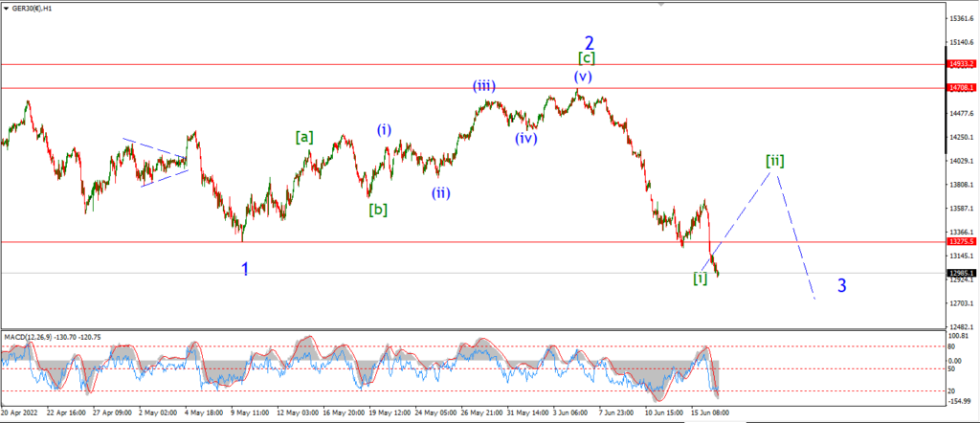The height and width of the screenshot is (423, 980).
Task: Click the 10 Jun 15:00 time axis label
Action: [662, 413]
